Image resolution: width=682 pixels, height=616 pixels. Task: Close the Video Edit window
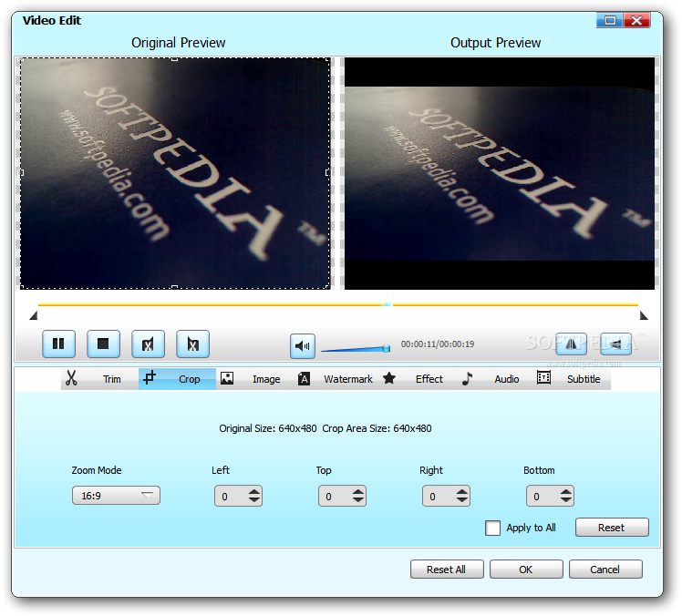click(x=636, y=20)
